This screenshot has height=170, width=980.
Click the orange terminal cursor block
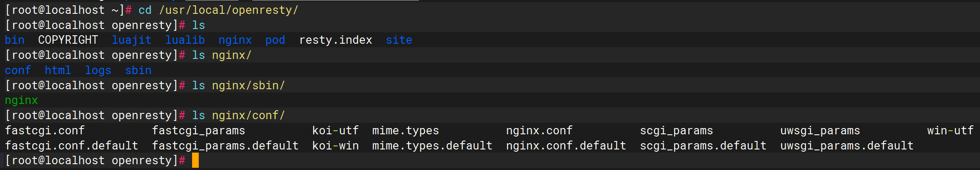(x=195, y=160)
